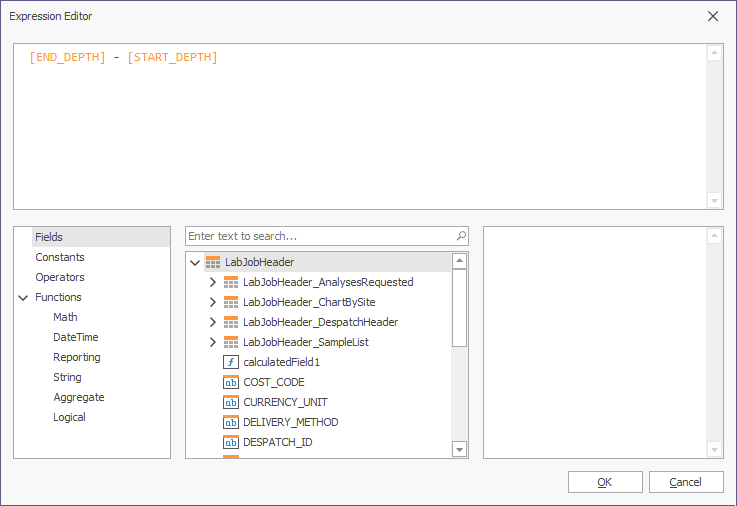737x506 pixels.
Task: Select the Operators category
Action: [60, 277]
